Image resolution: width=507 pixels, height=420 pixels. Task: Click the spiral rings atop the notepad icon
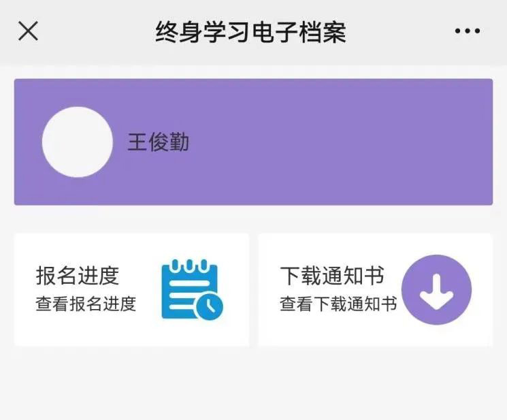189,265
